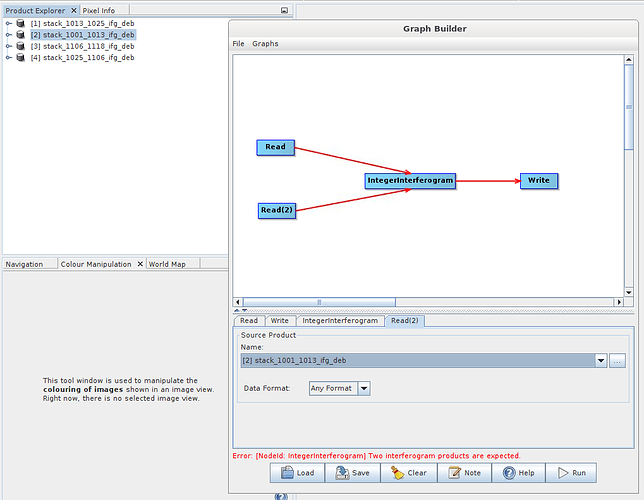The height and width of the screenshot is (500, 644).
Task: Expand product [4] stack_1025_1106_ifg_deb
Action: click(9, 58)
